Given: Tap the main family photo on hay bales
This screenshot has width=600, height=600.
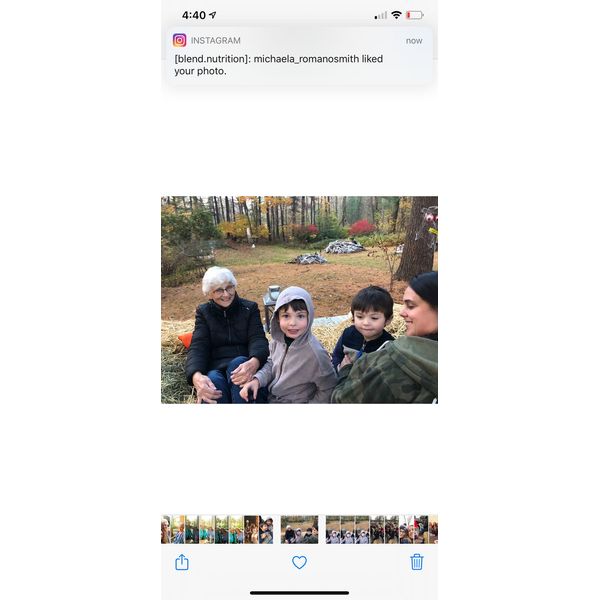Looking at the screenshot, I should click(299, 300).
